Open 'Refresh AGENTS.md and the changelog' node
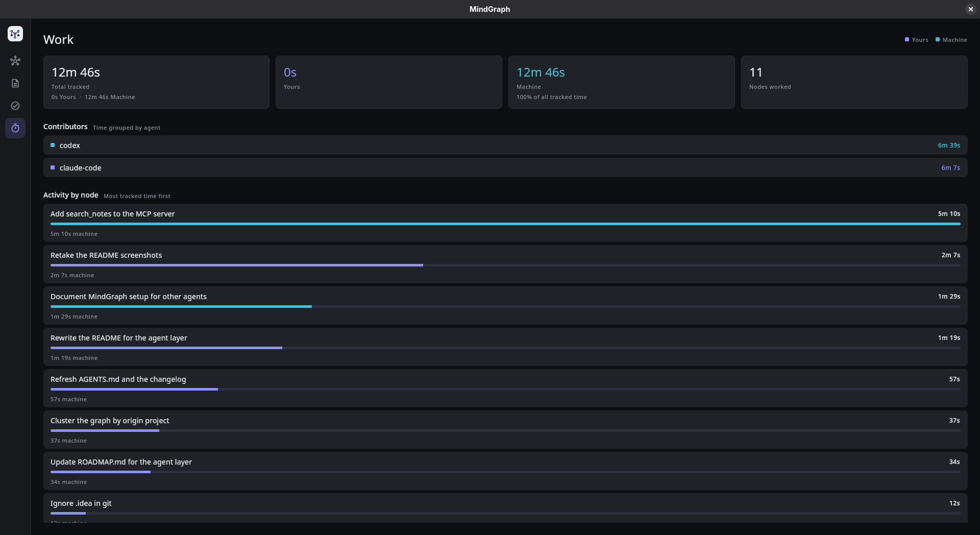This screenshot has width=980, height=535. (505, 388)
